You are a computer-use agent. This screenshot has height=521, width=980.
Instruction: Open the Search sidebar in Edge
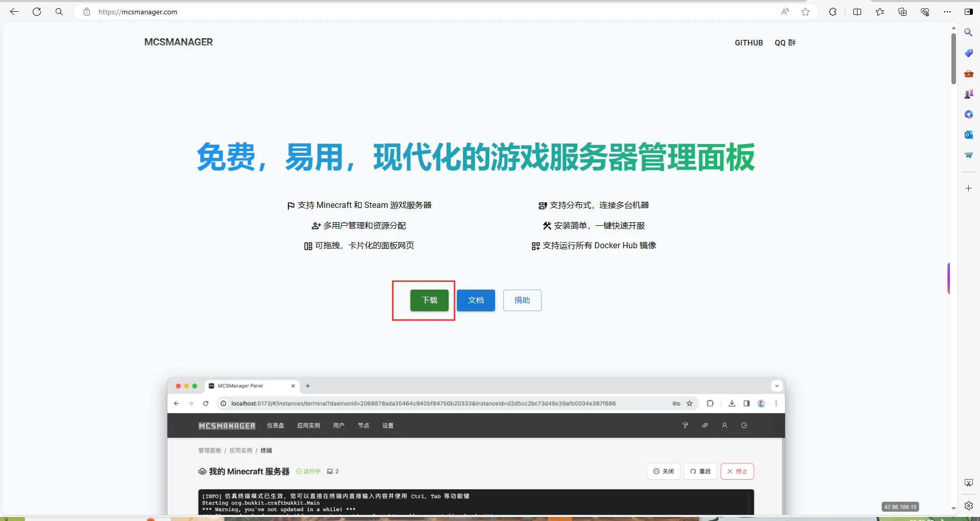[x=969, y=32]
